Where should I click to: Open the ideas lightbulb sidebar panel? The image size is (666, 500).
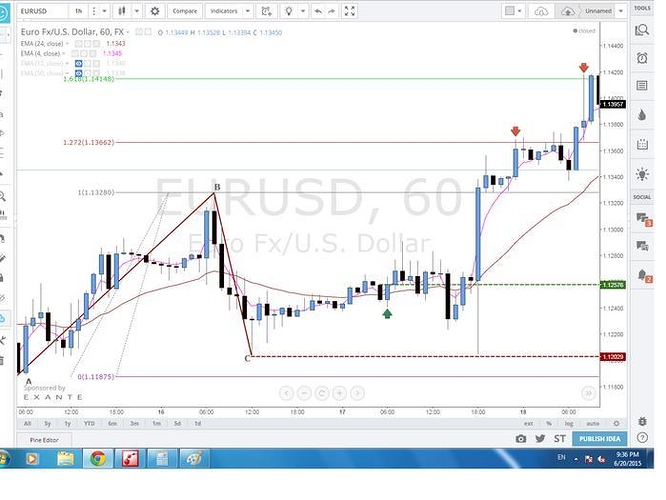(x=642, y=174)
